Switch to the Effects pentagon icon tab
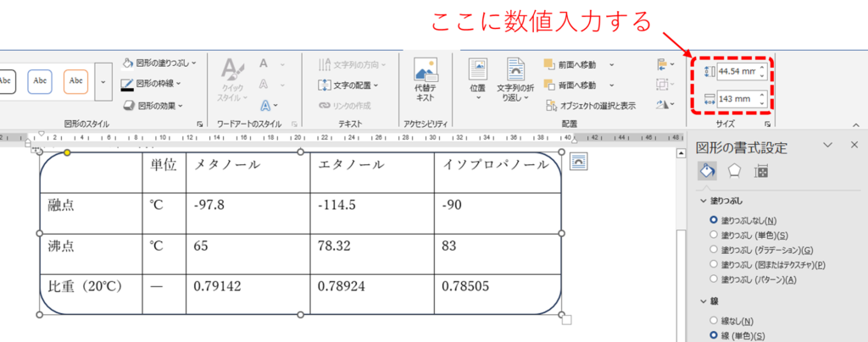This screenshot has height=342, width=868. click(734, 171)
